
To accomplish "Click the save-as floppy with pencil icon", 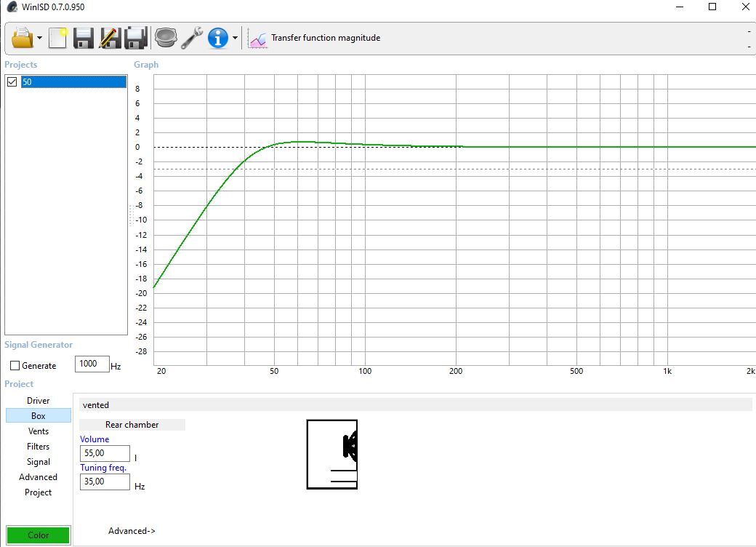I will point(110,38).
